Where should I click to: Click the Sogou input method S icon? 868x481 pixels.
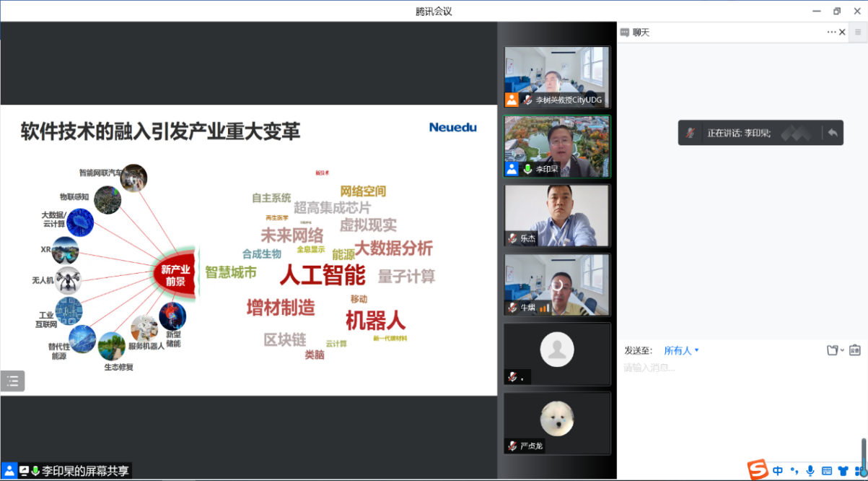pos(758,470)
